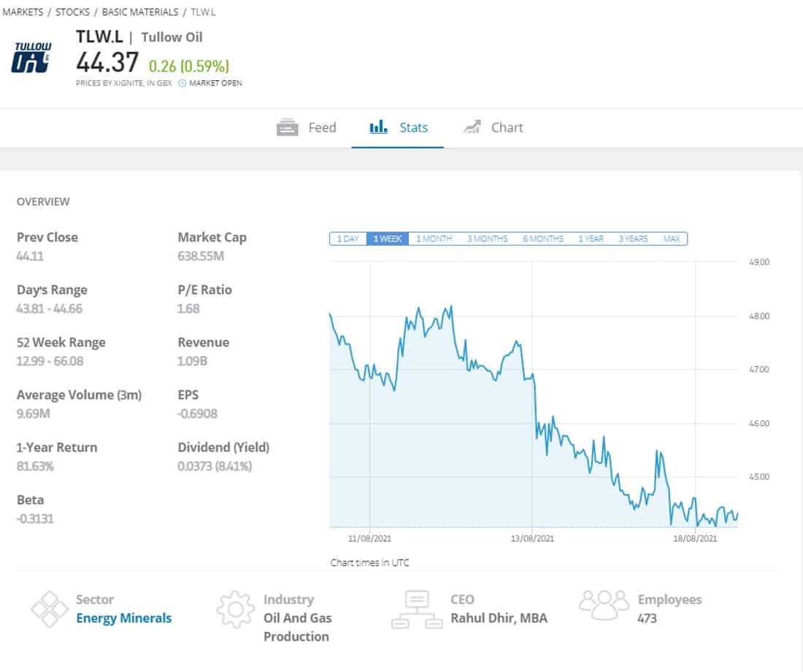Open the Energy Minerals sector link

tap(124, 618)
